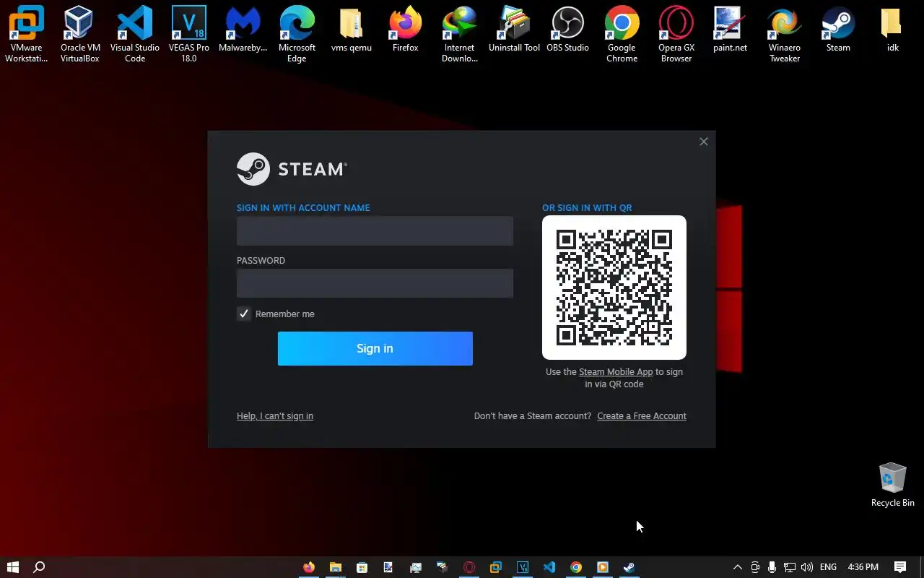The width and height of the screenshot is (924, 578).
Task: Click the Malwarebytes desktop icon
Action: point(243,30)
